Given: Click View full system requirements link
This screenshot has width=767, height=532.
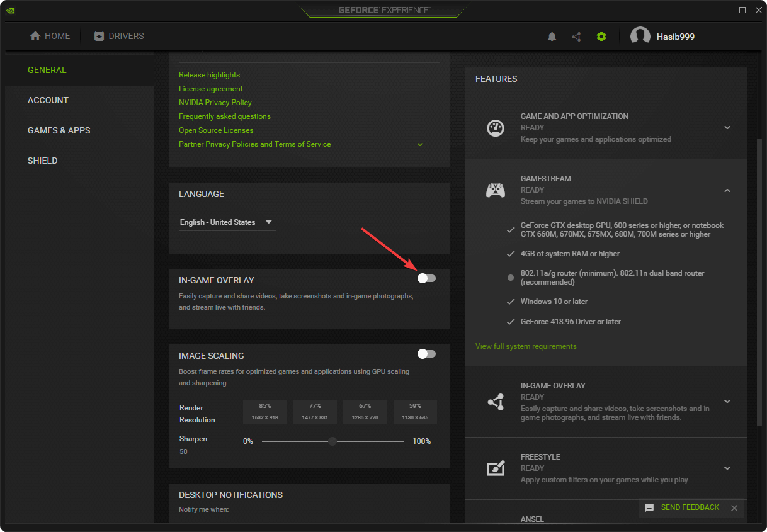Looking at the screenshot, I should point(526,346).
